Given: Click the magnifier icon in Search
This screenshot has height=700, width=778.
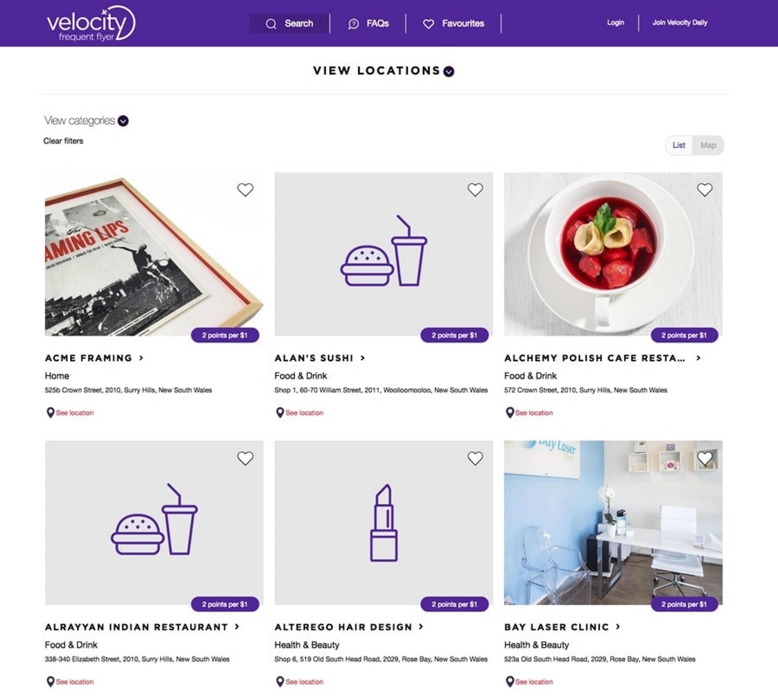Looking at the screenshot, I should point(271,24).
